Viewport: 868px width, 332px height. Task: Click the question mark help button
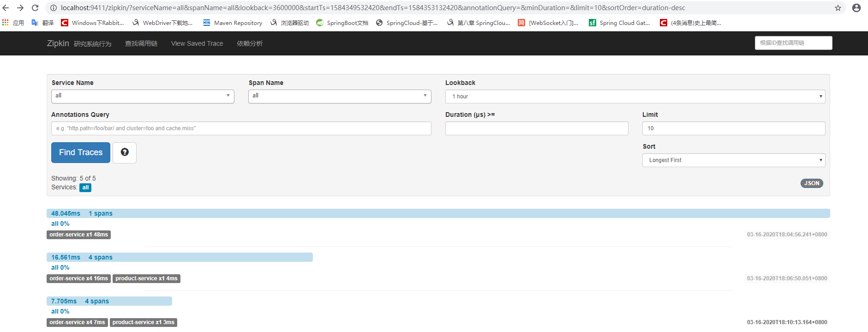click(125, 152)
